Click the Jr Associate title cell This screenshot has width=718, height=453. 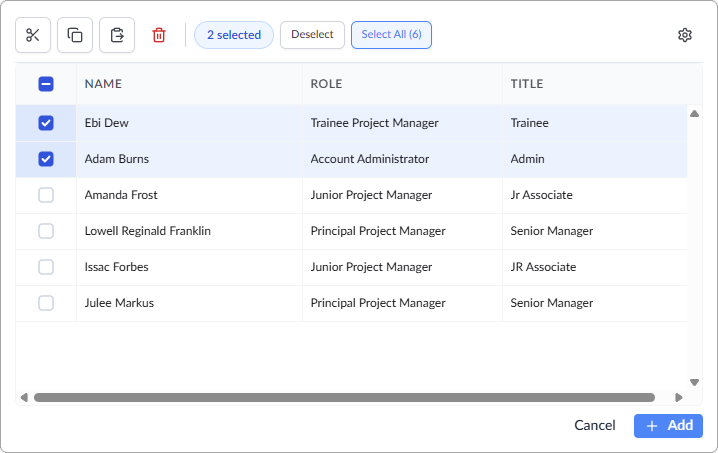594,195
